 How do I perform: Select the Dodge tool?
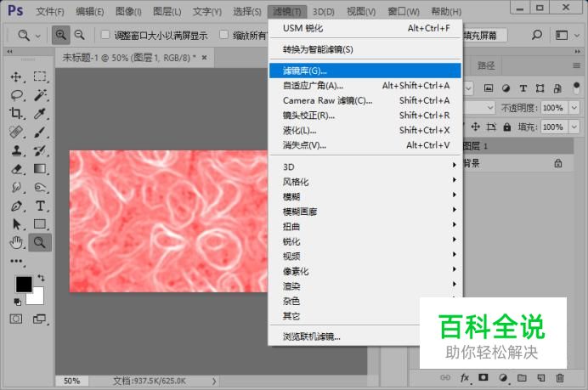click(x=40, y=187)
